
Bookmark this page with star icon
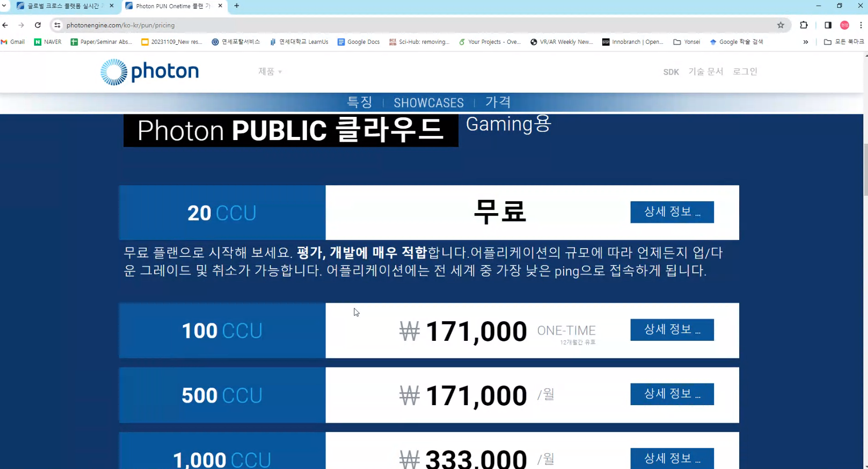click(x=780, y=25)
